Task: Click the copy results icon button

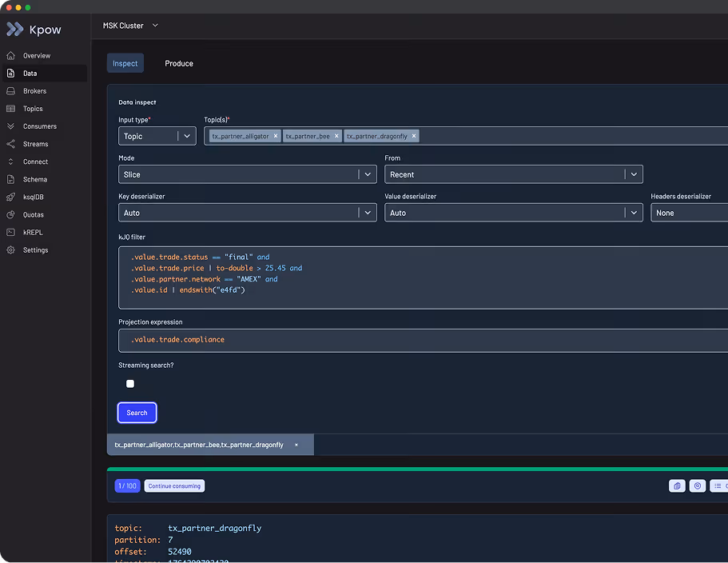Action: tap(677, 486)
